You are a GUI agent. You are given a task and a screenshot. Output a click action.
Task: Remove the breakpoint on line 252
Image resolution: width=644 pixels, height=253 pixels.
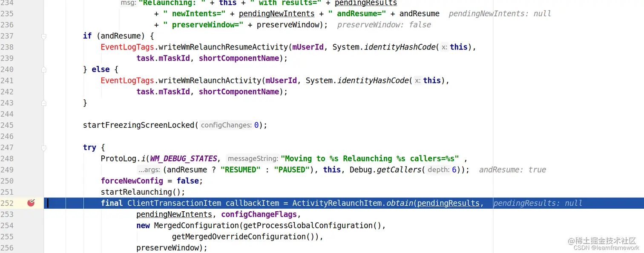click(31, 203)
